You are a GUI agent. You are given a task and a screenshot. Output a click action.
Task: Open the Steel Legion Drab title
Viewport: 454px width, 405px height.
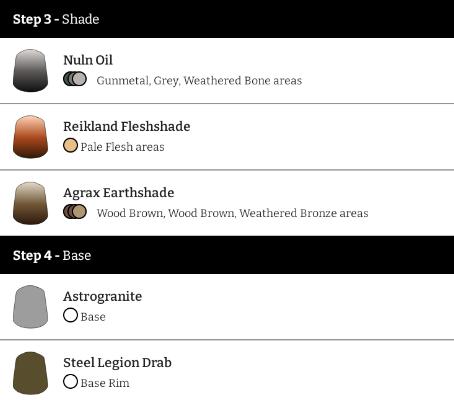117,363
